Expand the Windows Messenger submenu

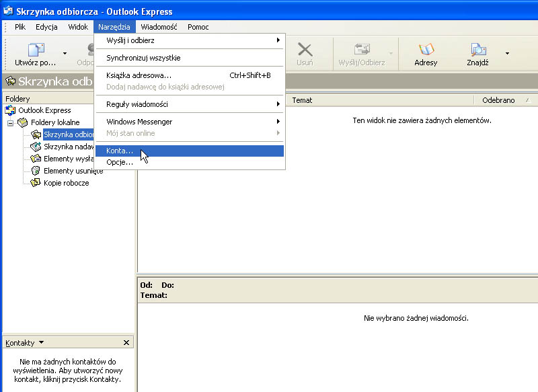click(190, 122)
